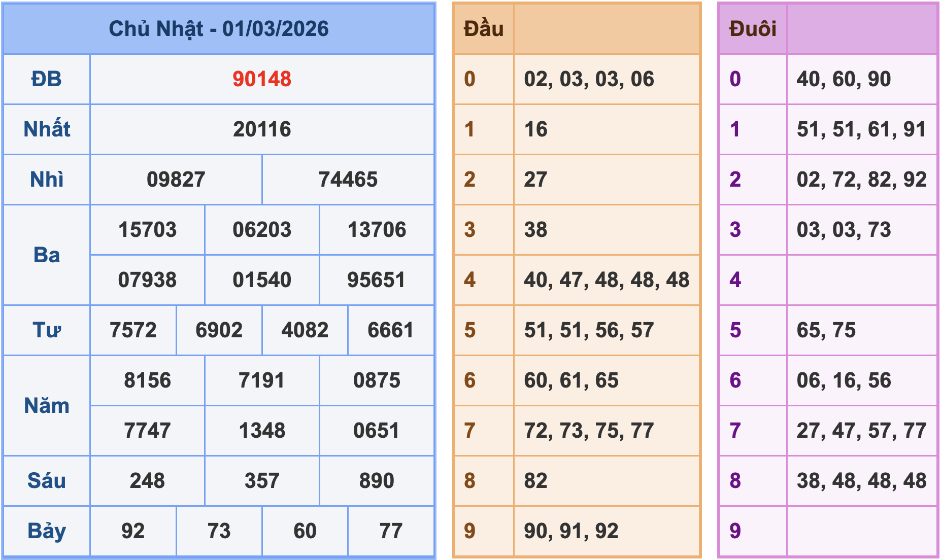This screenshot has height=560, width=941.
Task: Select second prize number 74465
Action: pos(349,179)
